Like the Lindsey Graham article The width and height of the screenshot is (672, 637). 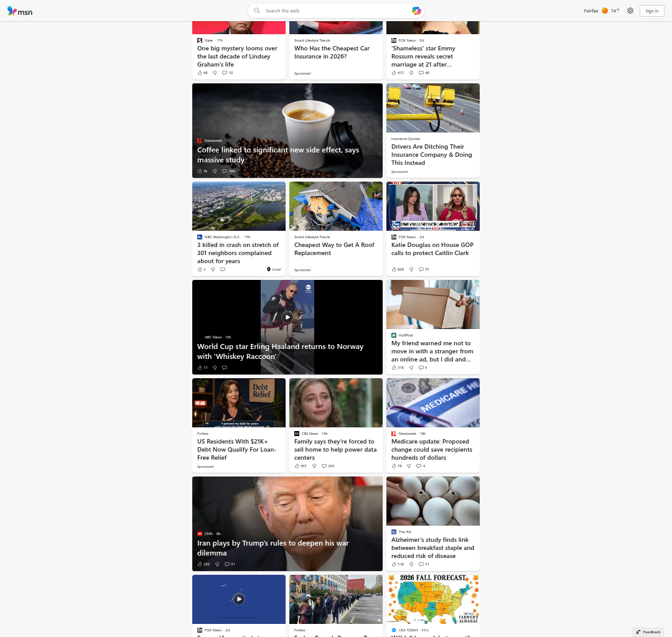tap(202, 73)
